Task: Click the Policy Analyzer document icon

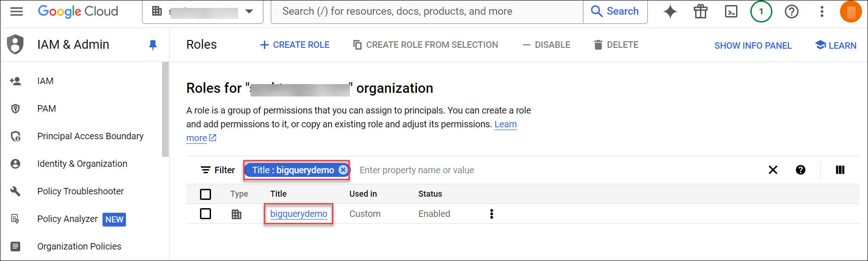Action: [16, 219]
